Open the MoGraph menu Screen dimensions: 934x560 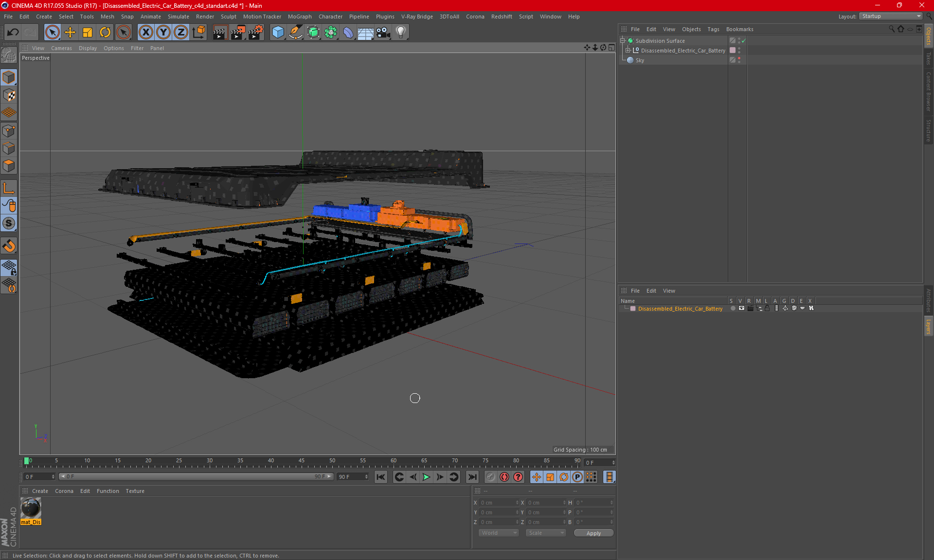point(300,17)
